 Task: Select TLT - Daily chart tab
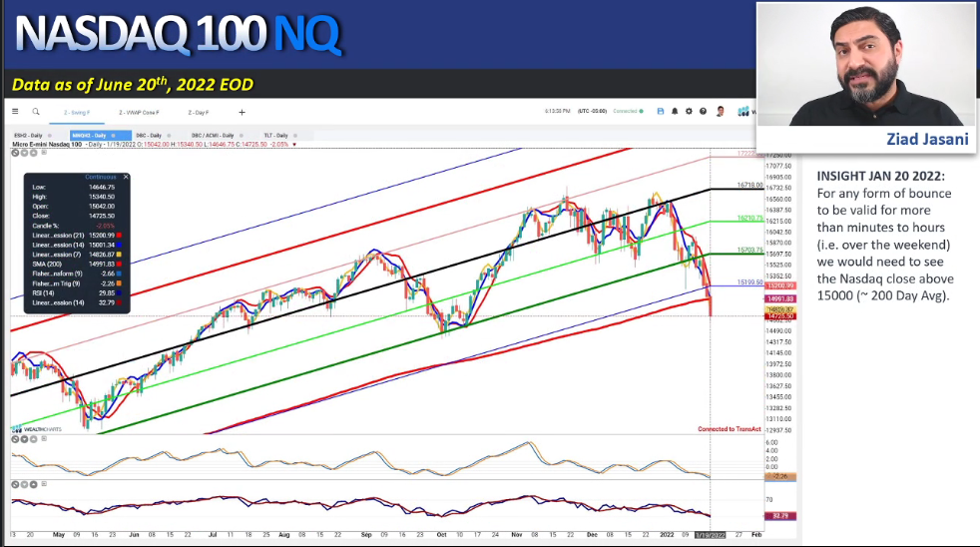[x=275, y=135]
